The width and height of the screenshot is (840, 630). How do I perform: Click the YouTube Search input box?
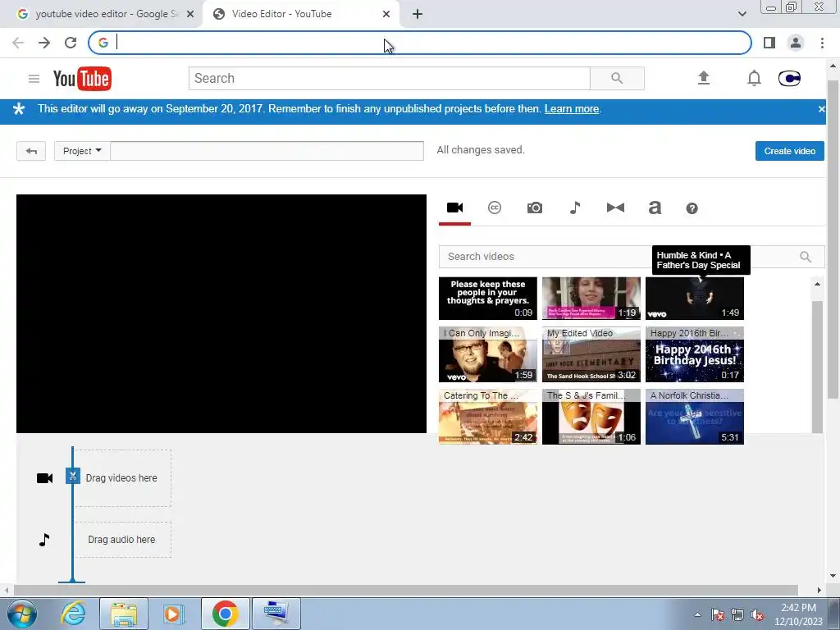click(x=390, y=78)
